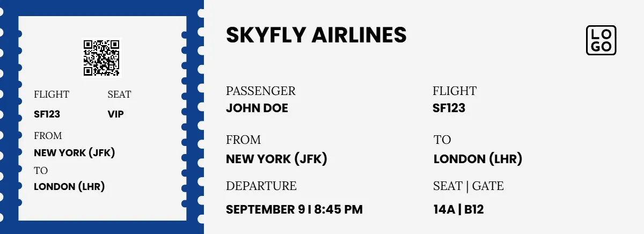The image size is (644, 234).
Task: Click flight number SF123 on main ticket
Action: click(x=449, y=108)
